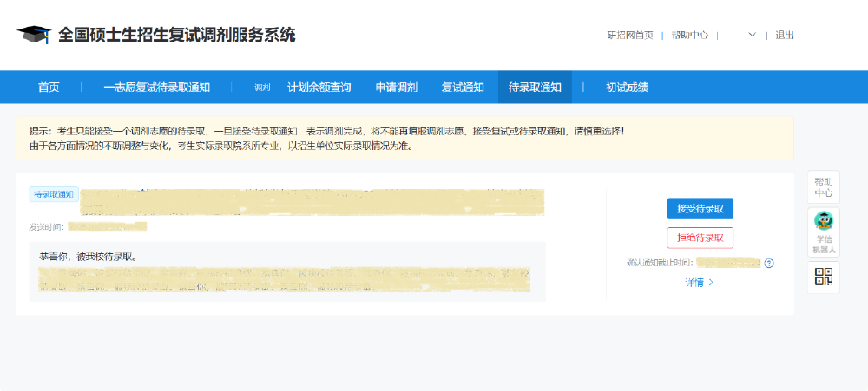Open 详情 details chevron link

pyautogui.click(x=699, y=283)
